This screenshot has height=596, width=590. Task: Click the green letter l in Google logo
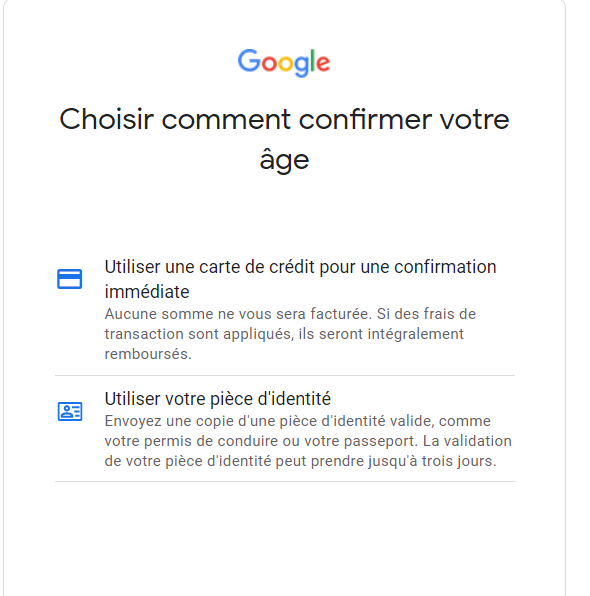click(312, 60)
